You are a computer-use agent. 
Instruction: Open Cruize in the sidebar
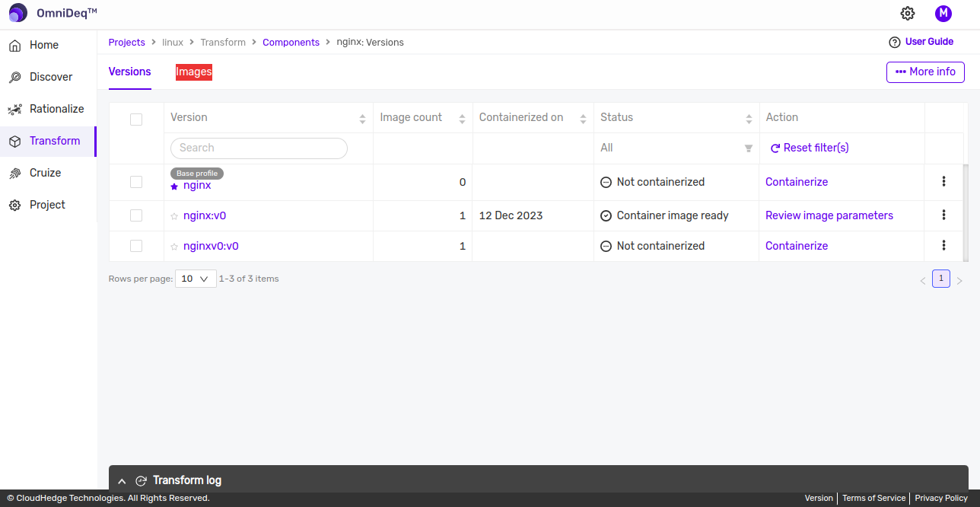(45, 173)
